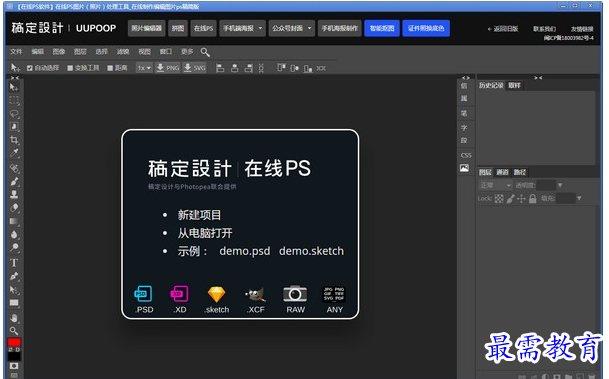This screenshot has width=609, height=379.
Task: Select the Path Selection tool
Action: pyautogui.click(x=14, y=290)
